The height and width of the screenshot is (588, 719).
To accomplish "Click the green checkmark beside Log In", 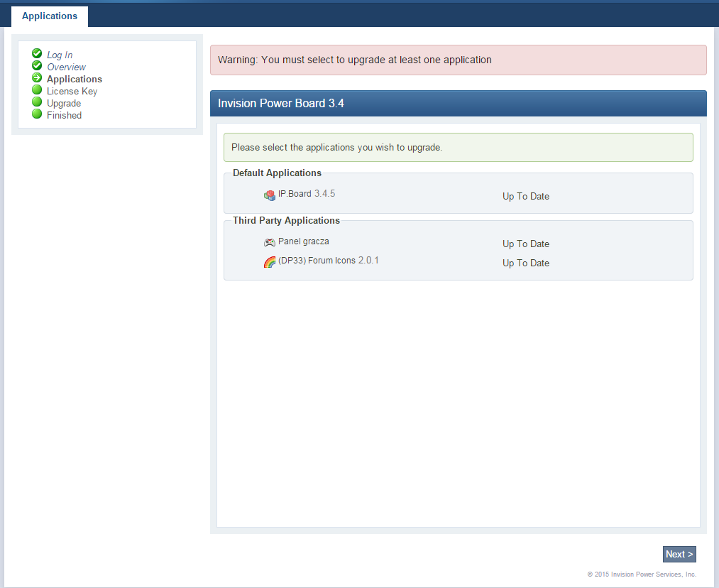I will point(37,54).
